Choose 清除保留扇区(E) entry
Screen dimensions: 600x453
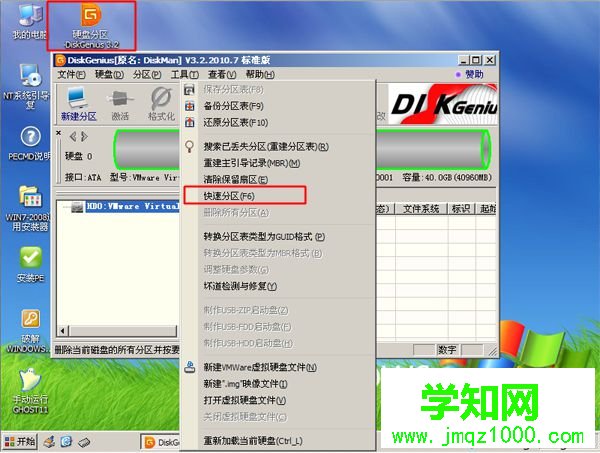(279, 179)
